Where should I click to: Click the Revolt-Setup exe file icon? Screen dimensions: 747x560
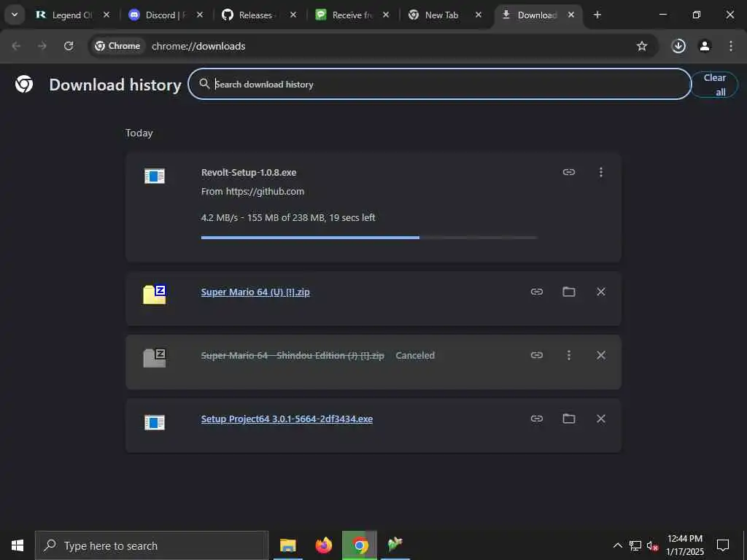click(155, 176)
